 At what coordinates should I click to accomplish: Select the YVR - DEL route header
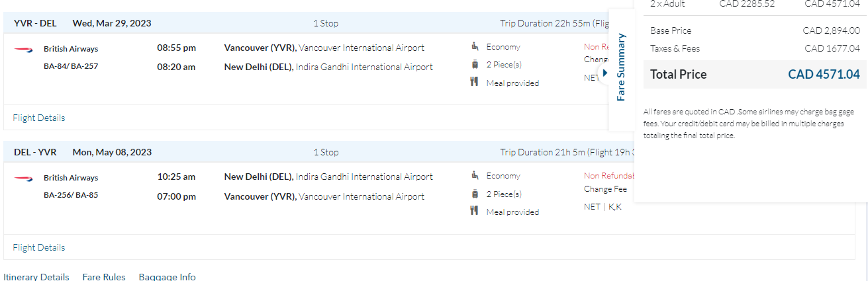(x=35, y=23)
